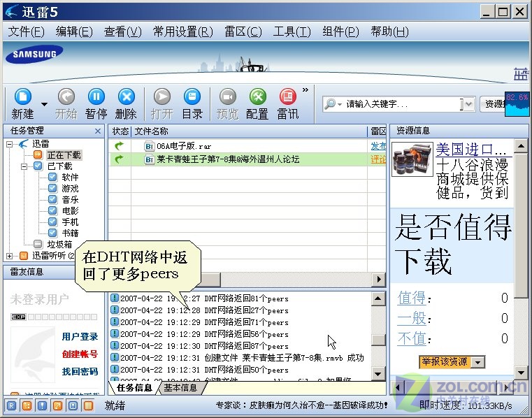Viewport: 532px width, 418px height.
Task: Open the dropdown arrow next to 新建
Action: (44, 104)
